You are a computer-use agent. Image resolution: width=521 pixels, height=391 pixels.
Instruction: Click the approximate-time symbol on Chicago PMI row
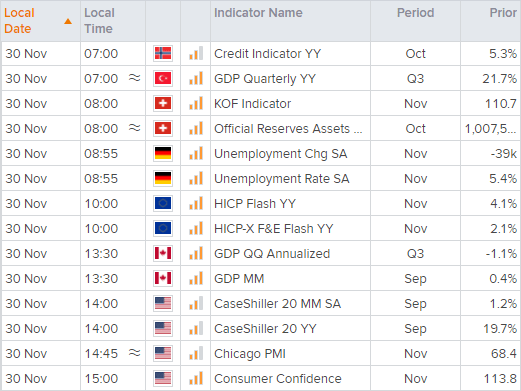point(135,353)
